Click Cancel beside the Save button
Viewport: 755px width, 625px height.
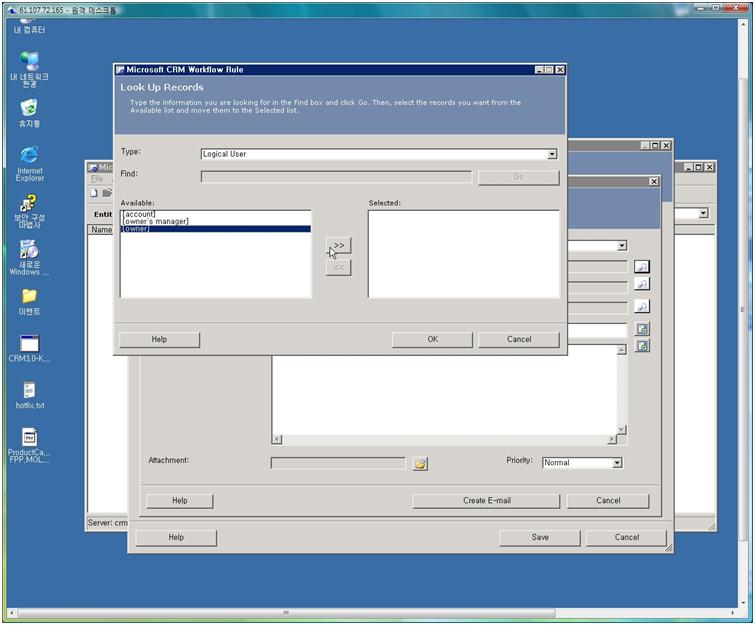pyautogui.click(x=626, y=537)
